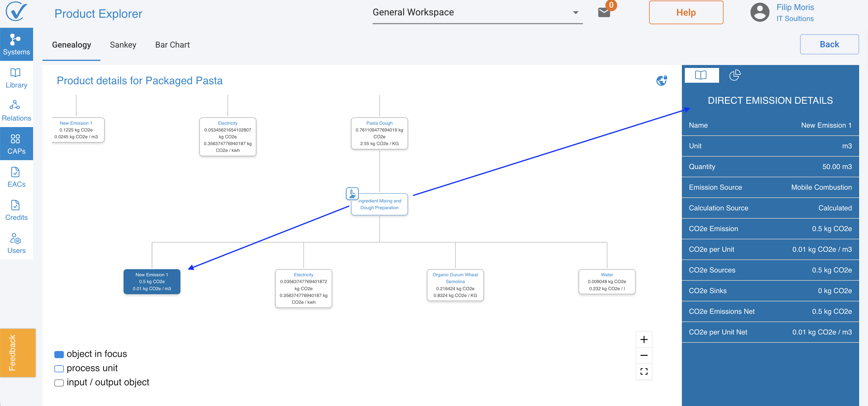Open the Library sidebar section
Image resolution: width=868 pixels, height=406 pixels.
[16, 77]
